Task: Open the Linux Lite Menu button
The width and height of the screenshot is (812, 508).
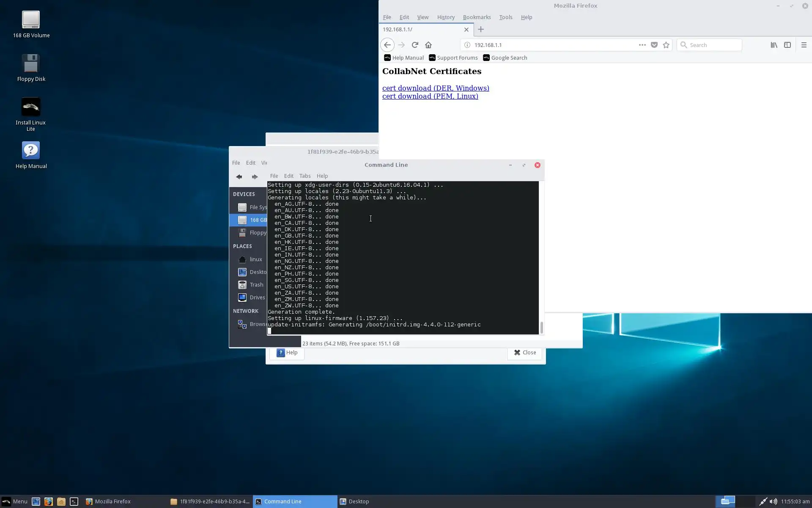Action: pyautogui.click(x=14, y=502)
